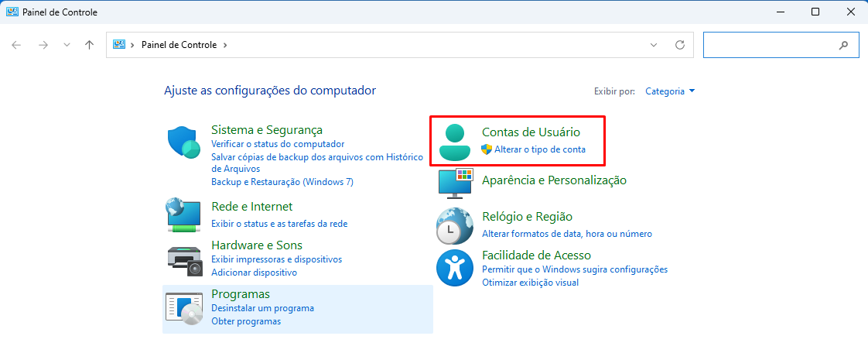The height and width of the screenshot is (360, 868).
Task: Click the Painel de Controle breadcrumb item
Action: [179, 45]
